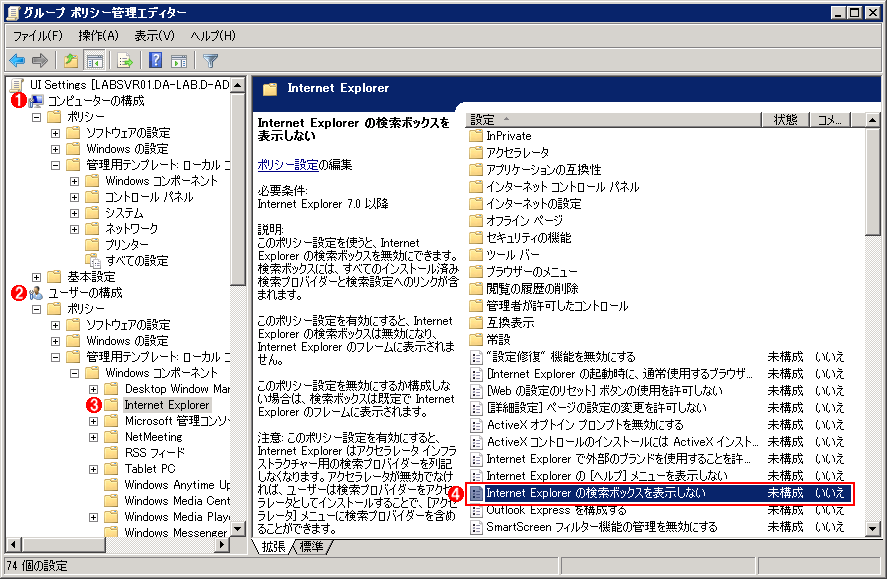Viewport: 887px width, 579px height.
Task: Select Windows Messenger in the tree
Action: click(x=175, y=533)
